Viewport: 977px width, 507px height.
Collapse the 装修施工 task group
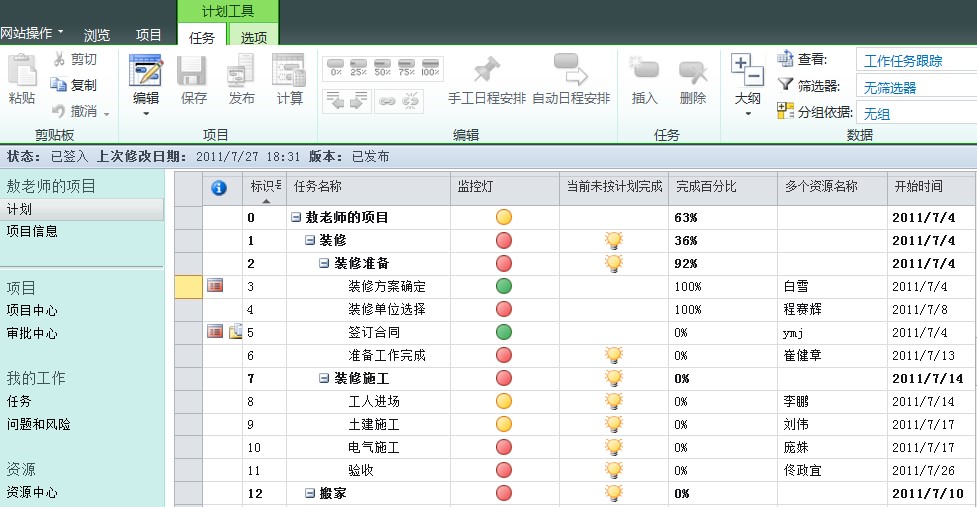pos(324,379)
